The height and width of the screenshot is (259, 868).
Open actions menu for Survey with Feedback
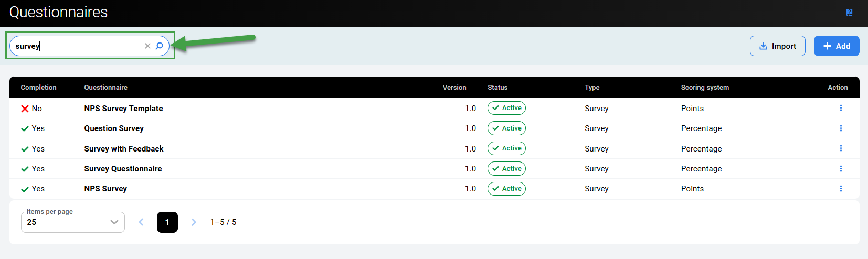coord(841,148)
